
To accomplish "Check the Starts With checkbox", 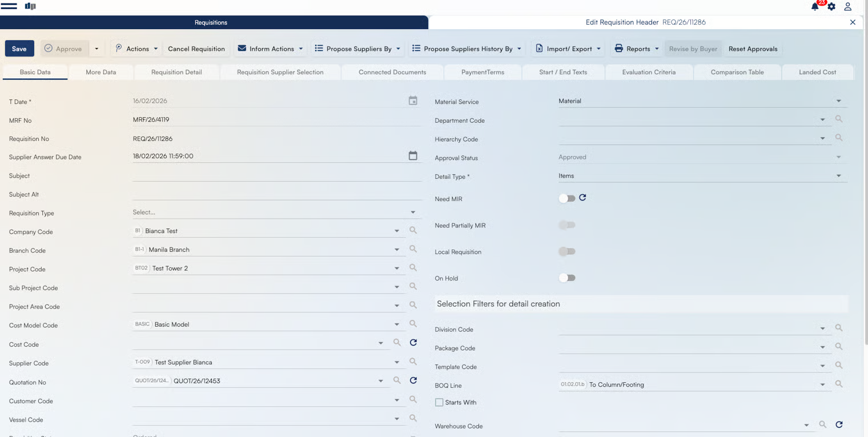I will coord(439,403).
